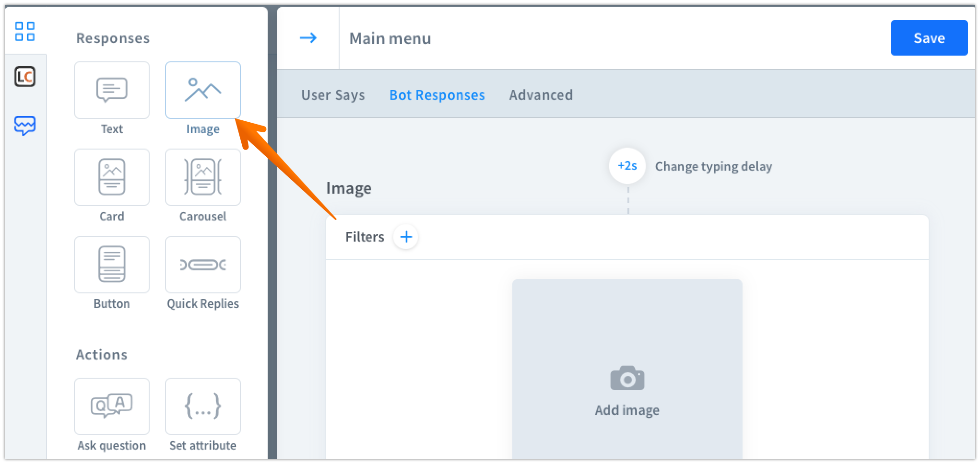The image size is (980, 464).
Task: Add a Button response block
Action: (111, 265)
